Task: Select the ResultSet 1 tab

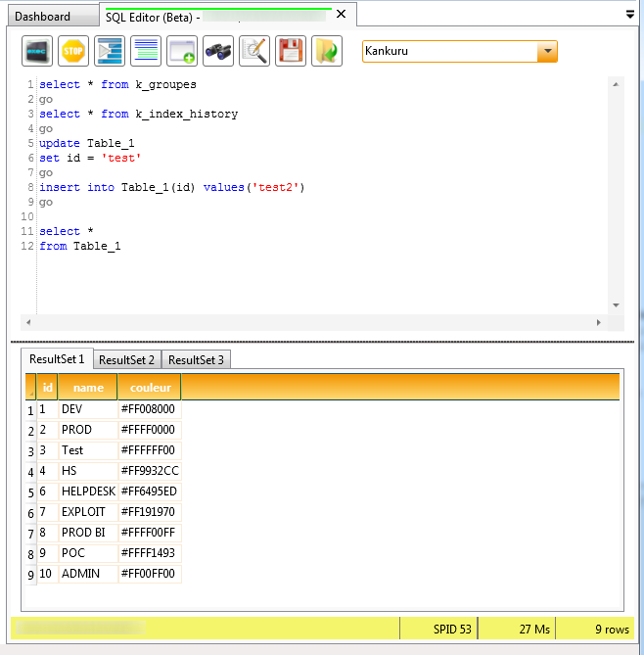Action: point(57,359)
